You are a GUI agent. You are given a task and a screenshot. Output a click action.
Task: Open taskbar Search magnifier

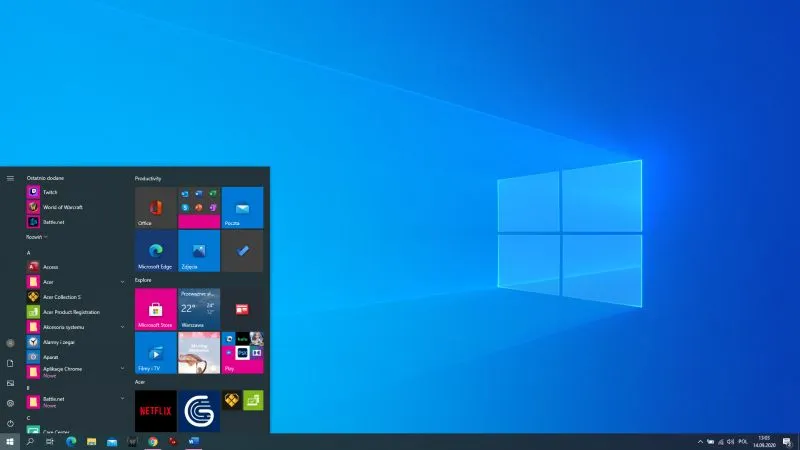[30, 441]
